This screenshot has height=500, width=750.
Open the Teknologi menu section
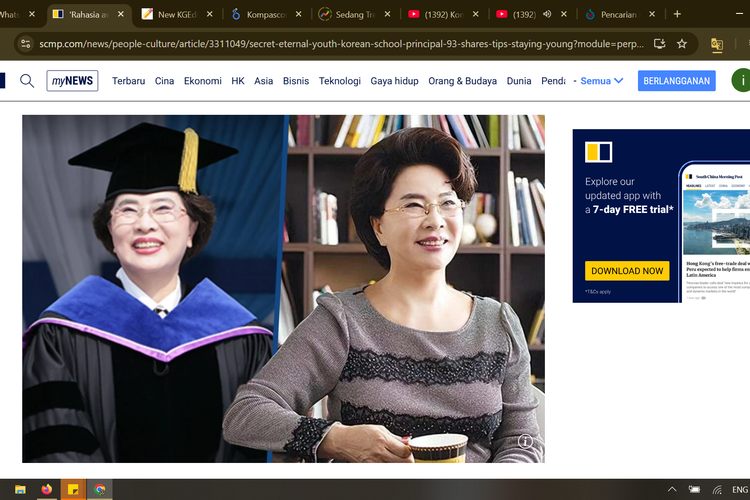(x=340, y=81)
